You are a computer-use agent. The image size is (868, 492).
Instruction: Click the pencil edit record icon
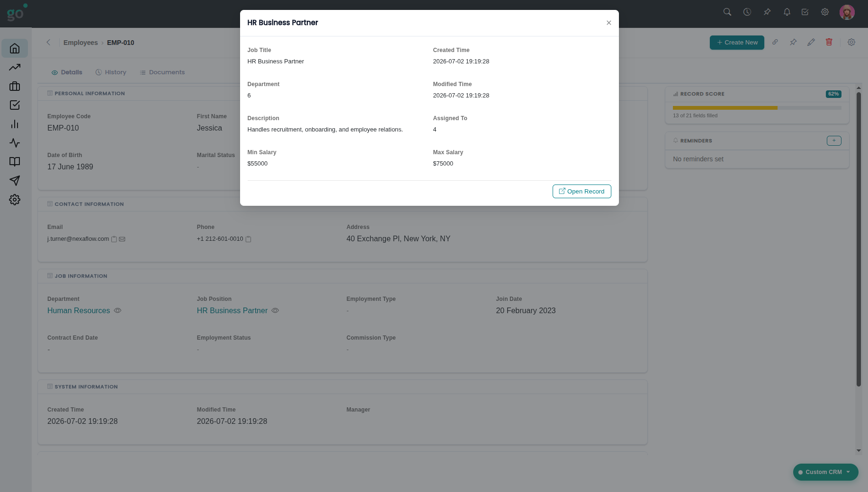(x=811, y=42)
